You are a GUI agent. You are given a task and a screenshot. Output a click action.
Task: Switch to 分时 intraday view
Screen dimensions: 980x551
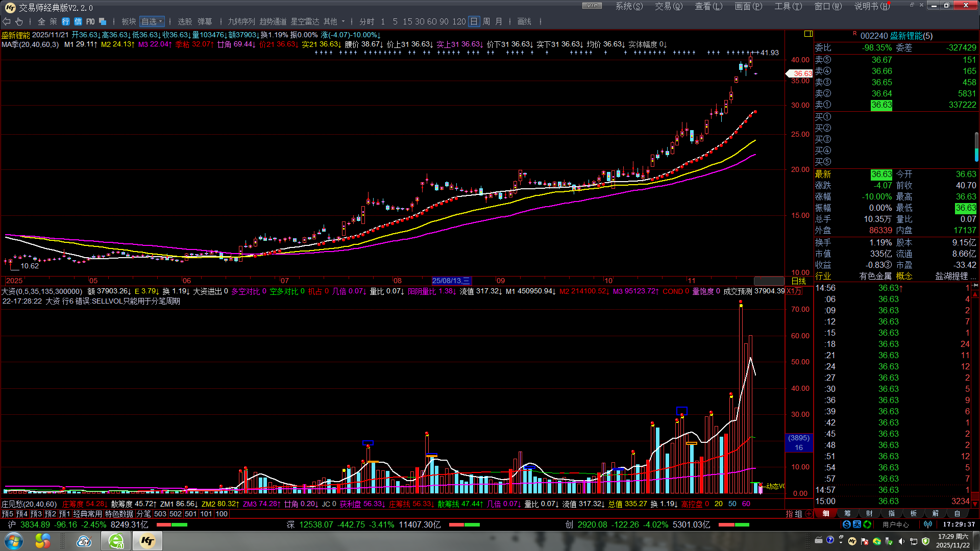pyautogui.click(x=366, y=21)
